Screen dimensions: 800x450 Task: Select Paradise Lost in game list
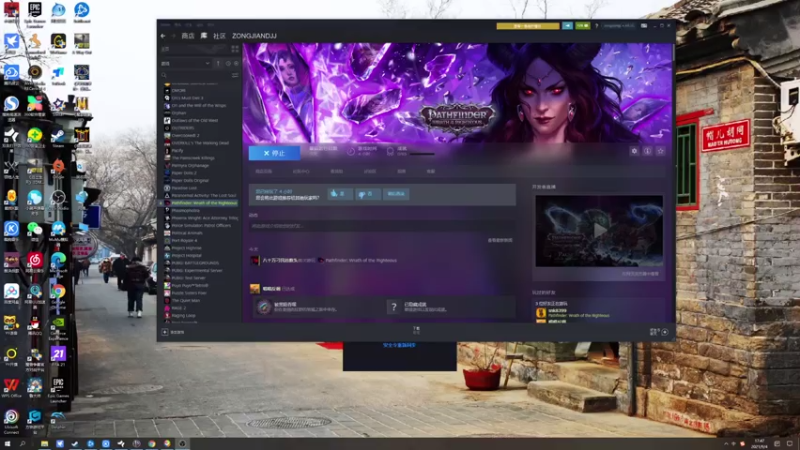click(184, 188)
